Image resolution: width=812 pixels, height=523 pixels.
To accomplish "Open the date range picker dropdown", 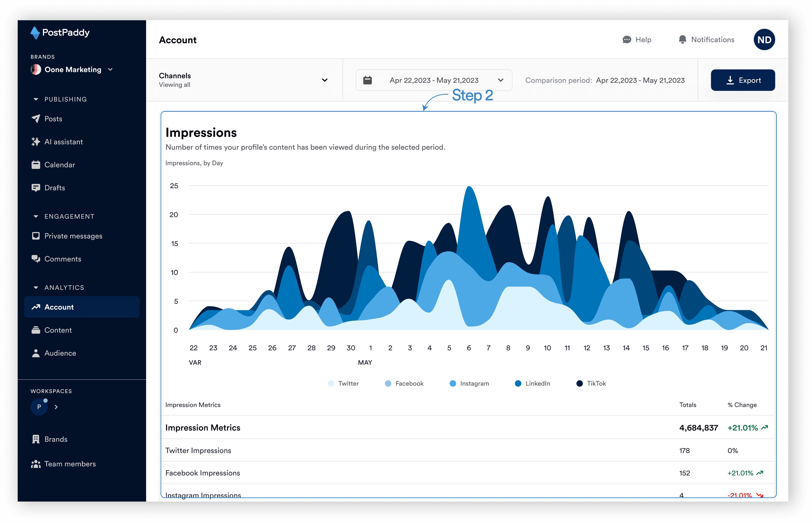I will [434, 80].
